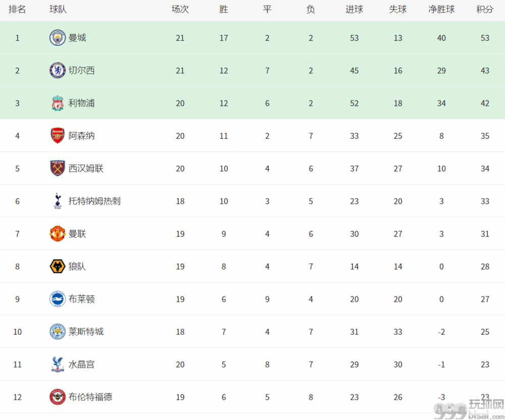Click the Liverpool club crest
The height and width of the screenshot is (420, 505).
[x=58, y=103]
